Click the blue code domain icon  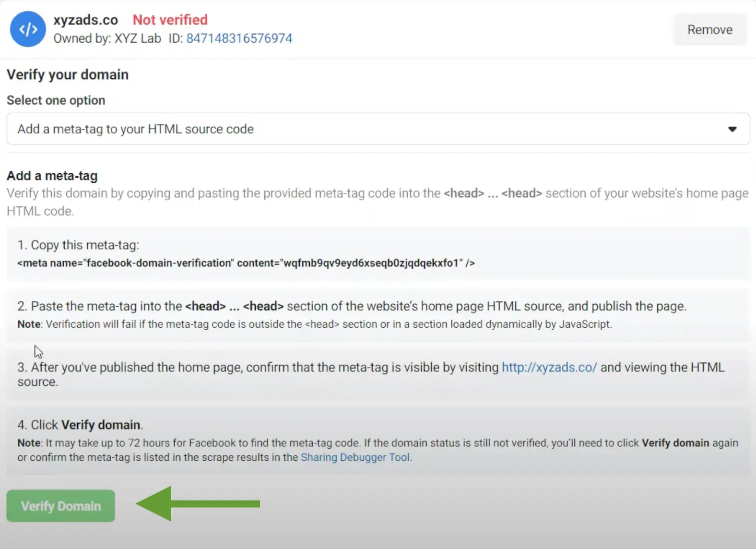pyautogui.click(x=28, y=29)
